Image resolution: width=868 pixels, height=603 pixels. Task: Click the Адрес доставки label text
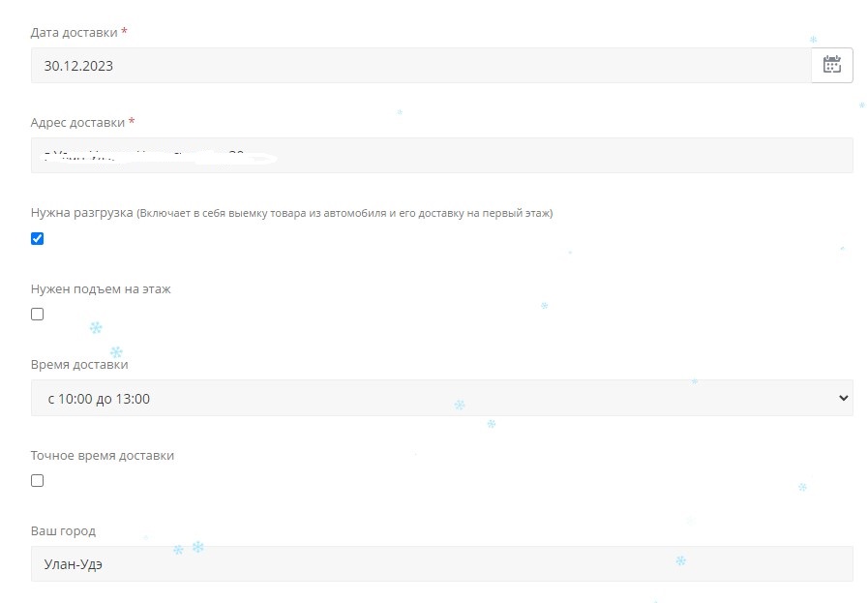click(77, 123)
